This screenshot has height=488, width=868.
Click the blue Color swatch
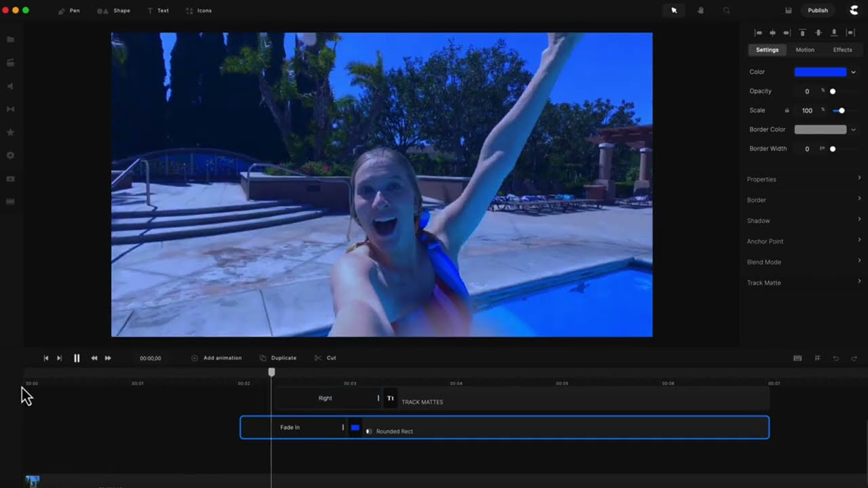click(x=821, y=72)
